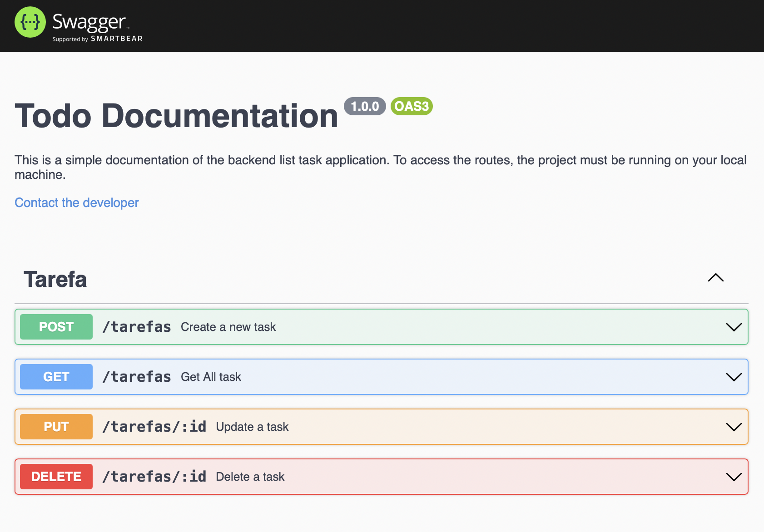
Task: Select the POST method badge for /tarefas
Action: pos(56,326)
